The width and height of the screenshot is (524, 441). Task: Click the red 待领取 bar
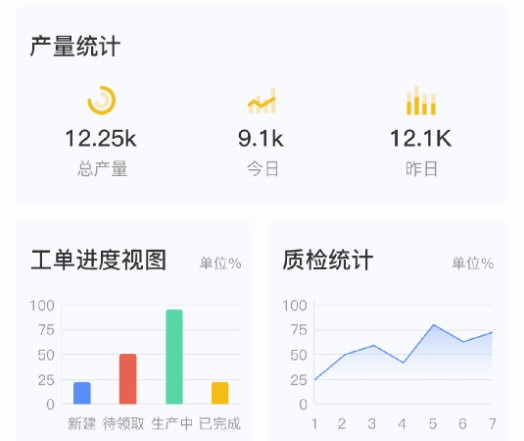click(x=128, y=379)
